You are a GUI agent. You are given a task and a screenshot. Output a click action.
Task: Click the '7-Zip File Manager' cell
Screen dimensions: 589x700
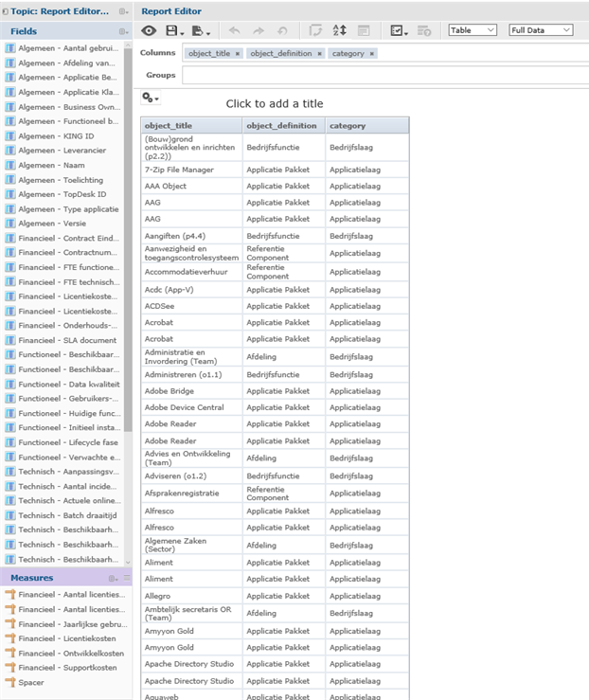191,170
